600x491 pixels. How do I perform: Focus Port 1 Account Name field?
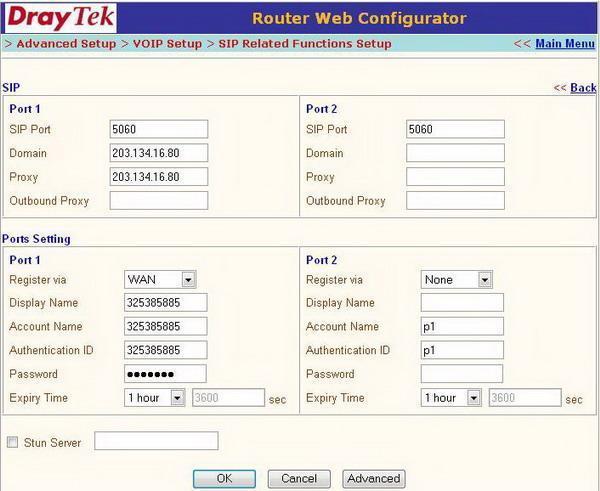(x=166, y=326)
